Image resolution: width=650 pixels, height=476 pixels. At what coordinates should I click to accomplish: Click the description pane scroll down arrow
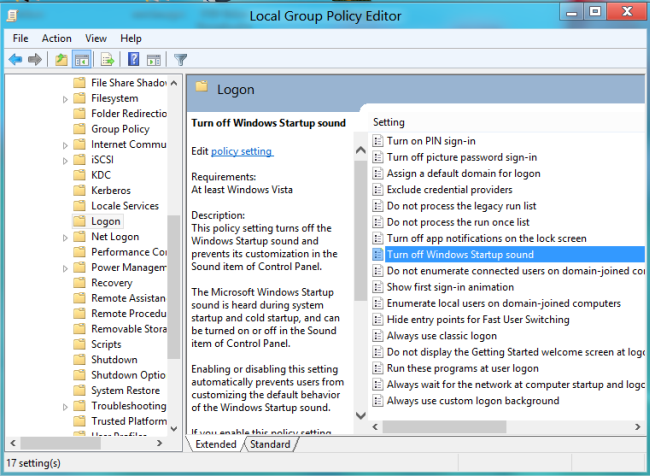(361, 415)
